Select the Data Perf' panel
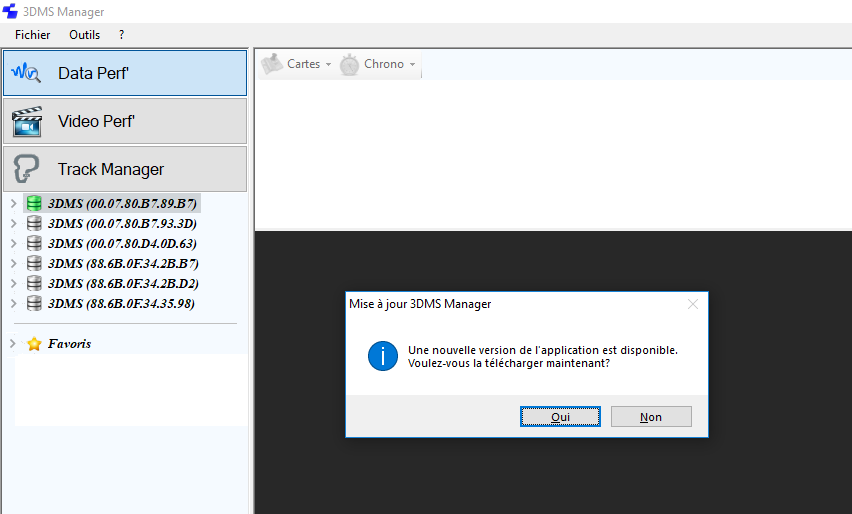This screenshot has width=852, height=514. [x=125, y=73]
